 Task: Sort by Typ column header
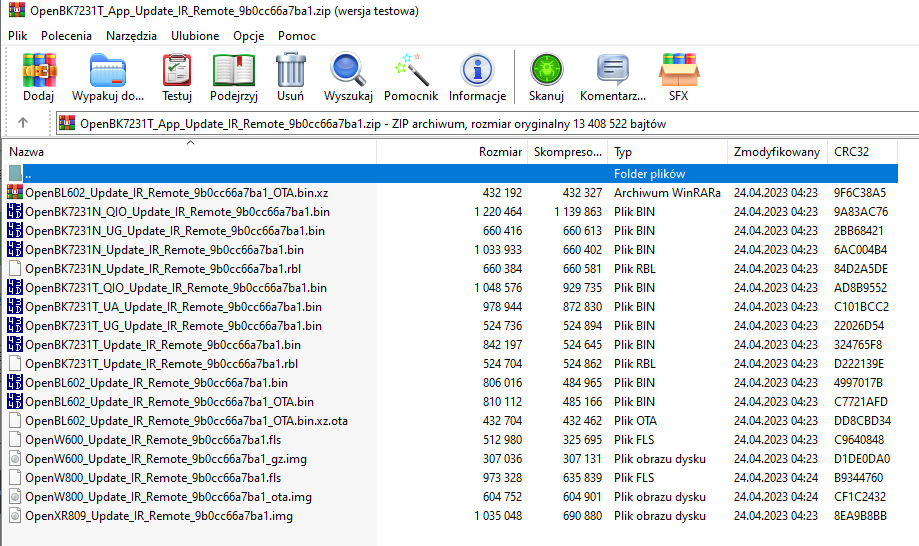click(667, 152)
